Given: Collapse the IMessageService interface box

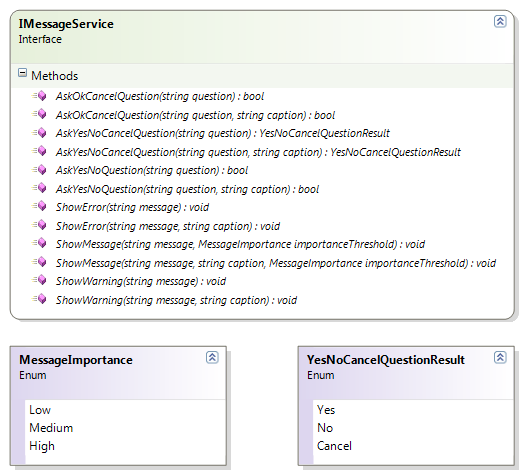Looking at the screenshot, I should click(500, 22).
